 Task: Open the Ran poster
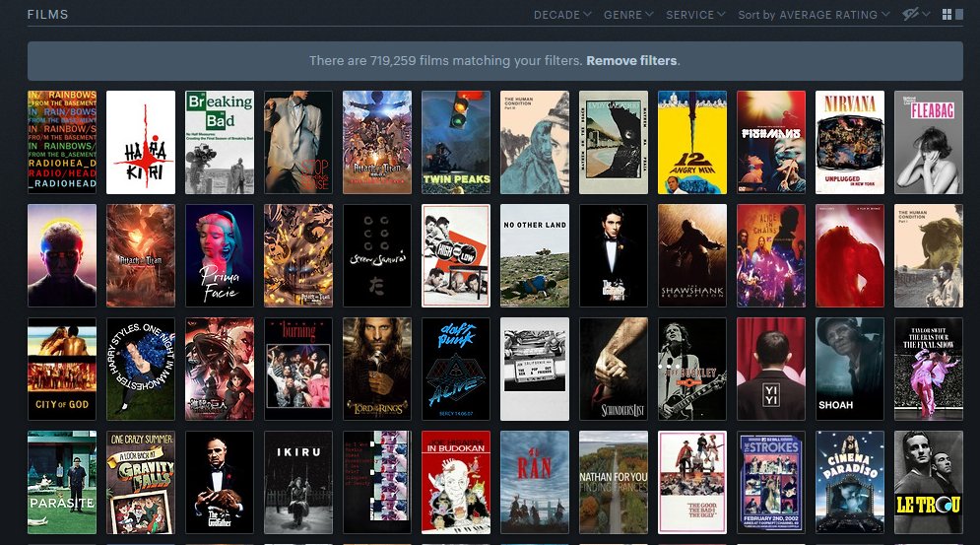tap(535, 482)
